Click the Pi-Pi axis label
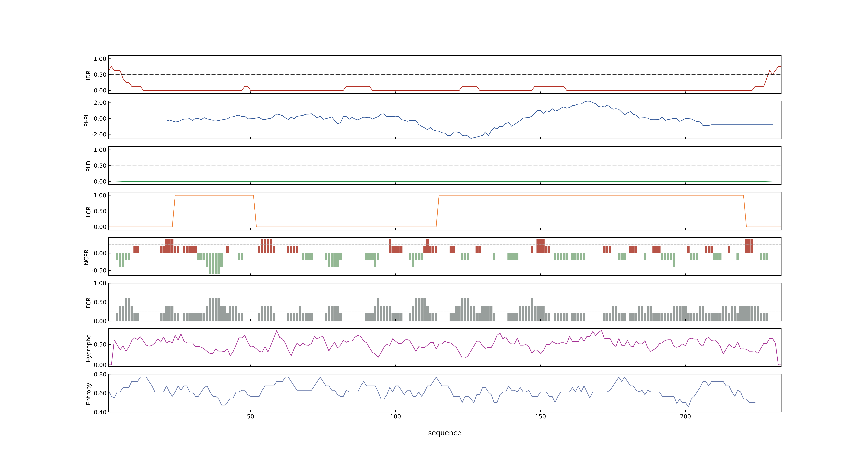The height and width of the screenshot is (463, 868). pos(86,120)
